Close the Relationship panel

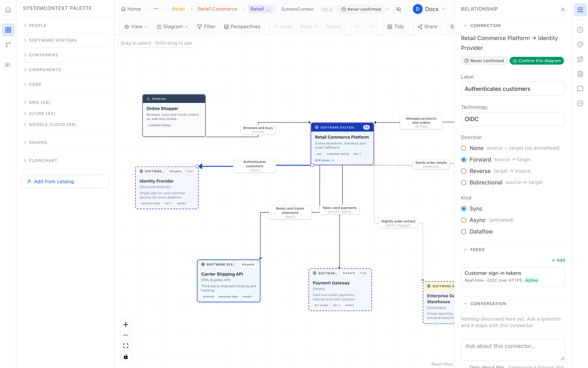563,9
